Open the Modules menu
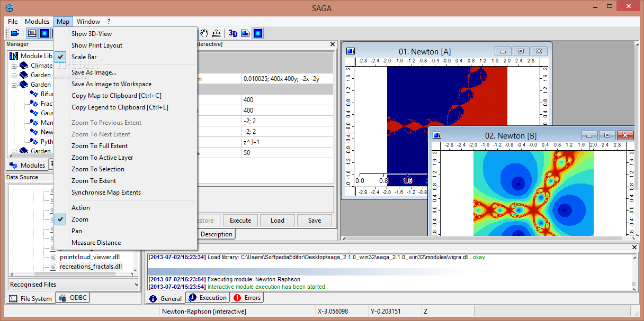Screen dimensions: 644x321 point(37,22)
